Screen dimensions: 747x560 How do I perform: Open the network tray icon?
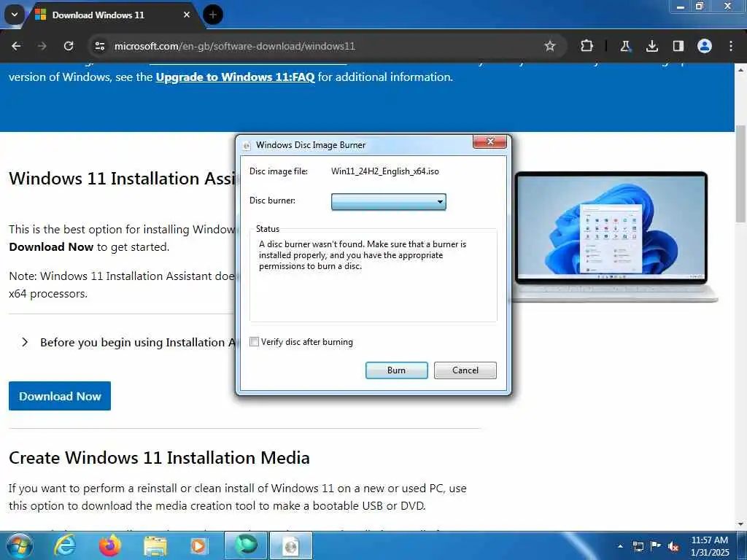638,546
